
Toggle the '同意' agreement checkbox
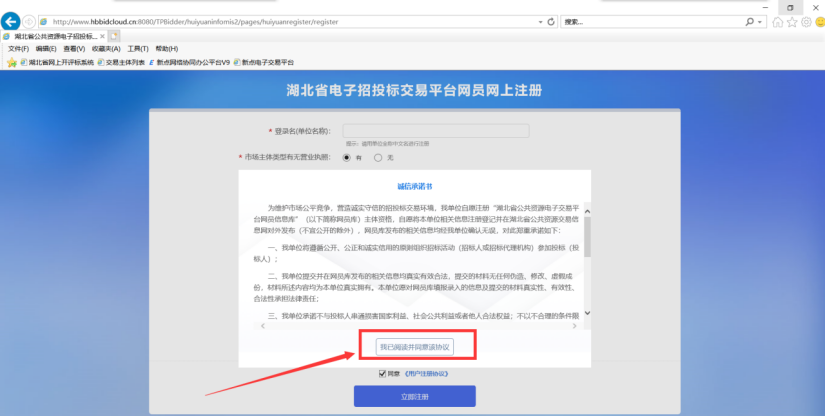coord(382,374)
